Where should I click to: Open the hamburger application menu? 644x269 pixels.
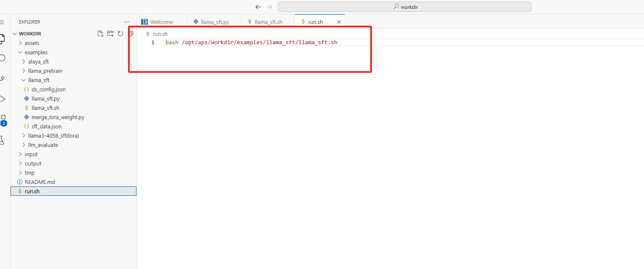(x=2, y=22)
